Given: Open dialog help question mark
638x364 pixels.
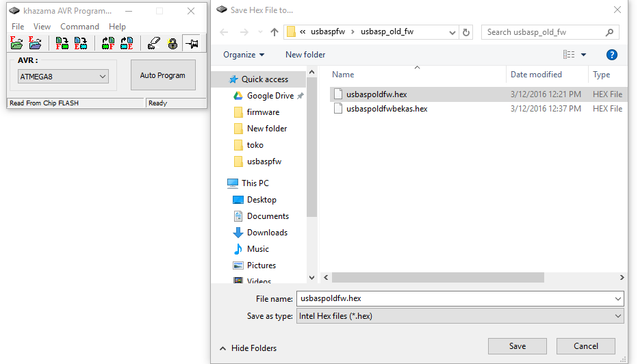Looking at the screenshot, I should [611, 55].
